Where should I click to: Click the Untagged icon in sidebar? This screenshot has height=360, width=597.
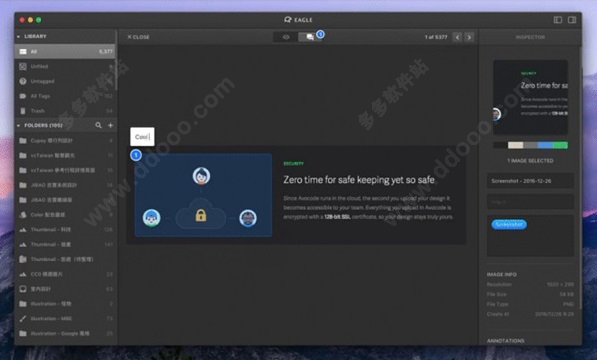point(23,81)
